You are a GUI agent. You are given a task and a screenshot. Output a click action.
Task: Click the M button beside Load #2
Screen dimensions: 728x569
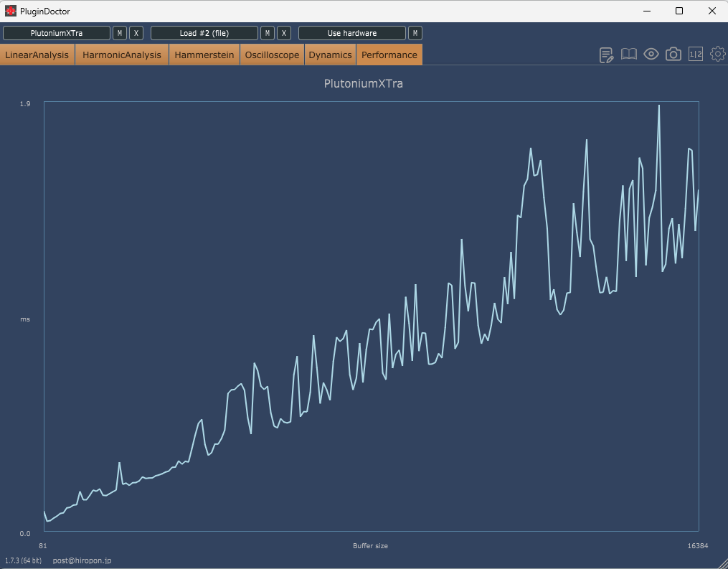tap(268, 33)
